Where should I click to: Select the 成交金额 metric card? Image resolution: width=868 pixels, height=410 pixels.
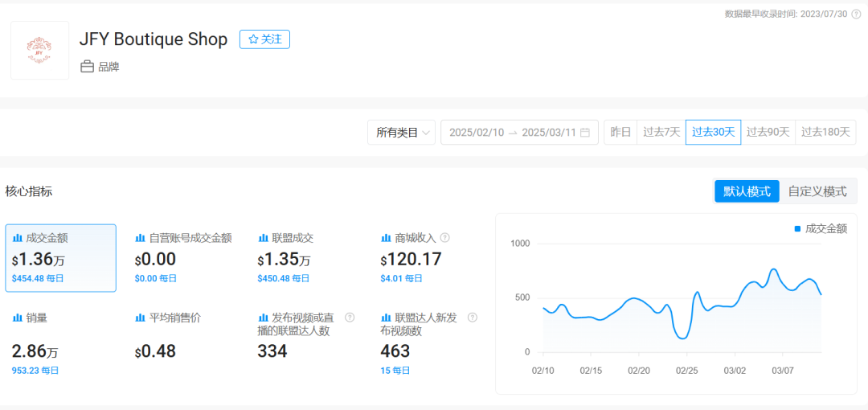coord(61,258)
